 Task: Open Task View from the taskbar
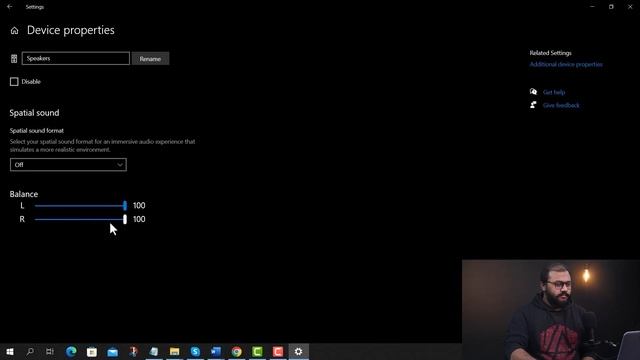click(50, 351)
